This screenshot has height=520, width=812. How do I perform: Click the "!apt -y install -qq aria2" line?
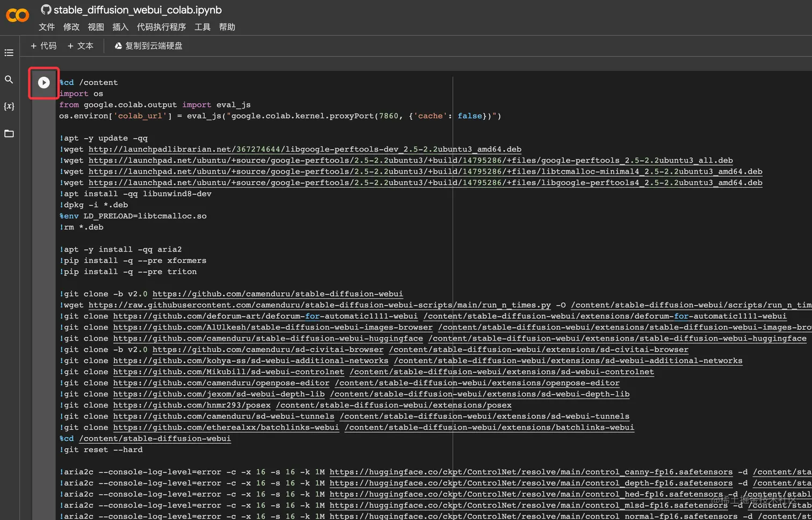tap(120, 249)
